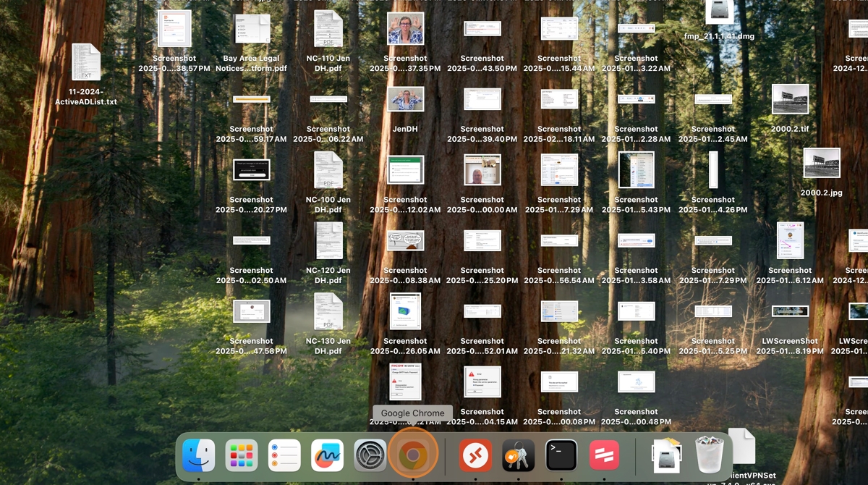Select the 11-2024-ActiveADList.txt file icon
Screen dimensions: 868x485
coord(86,62)
